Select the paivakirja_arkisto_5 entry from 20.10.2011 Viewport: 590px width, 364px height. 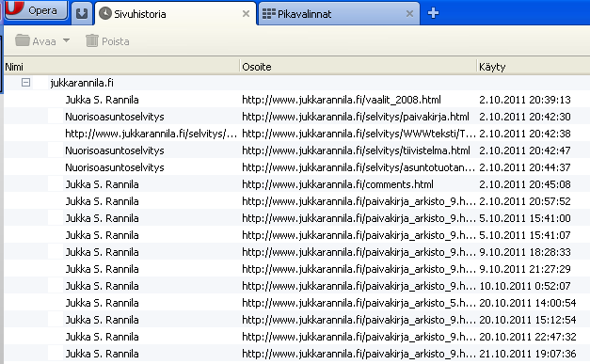[x=296, y=303]
